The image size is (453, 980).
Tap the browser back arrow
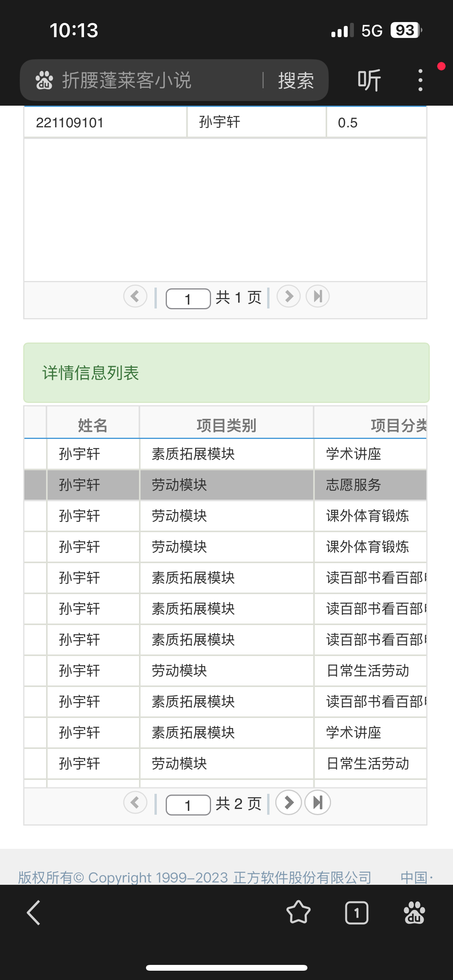coord(34,913)
